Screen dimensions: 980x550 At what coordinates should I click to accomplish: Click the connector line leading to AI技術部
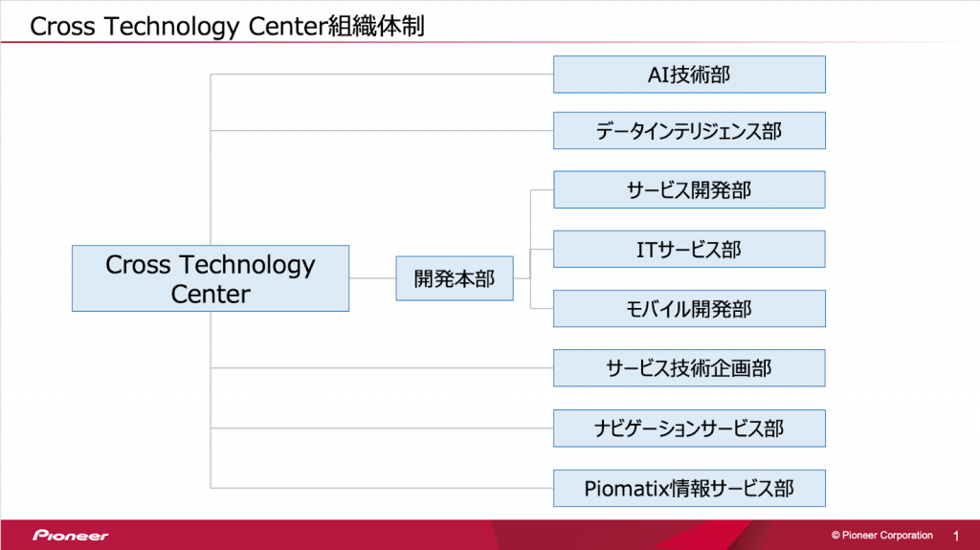pos(383,74)
